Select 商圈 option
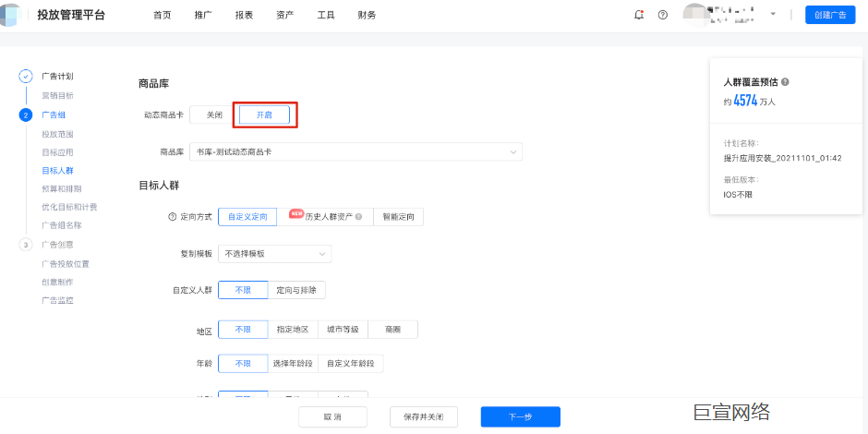This screenshot has height=434, width=868. click(392, 330)
